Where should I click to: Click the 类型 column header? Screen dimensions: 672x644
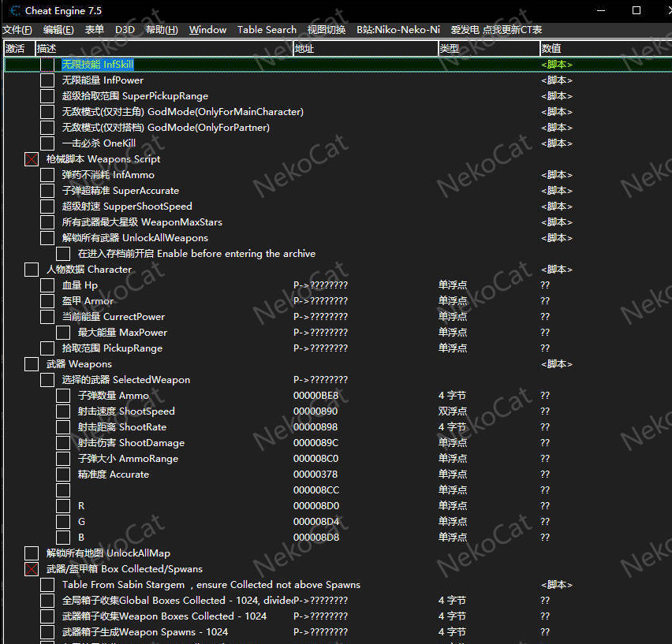(488, 49)
